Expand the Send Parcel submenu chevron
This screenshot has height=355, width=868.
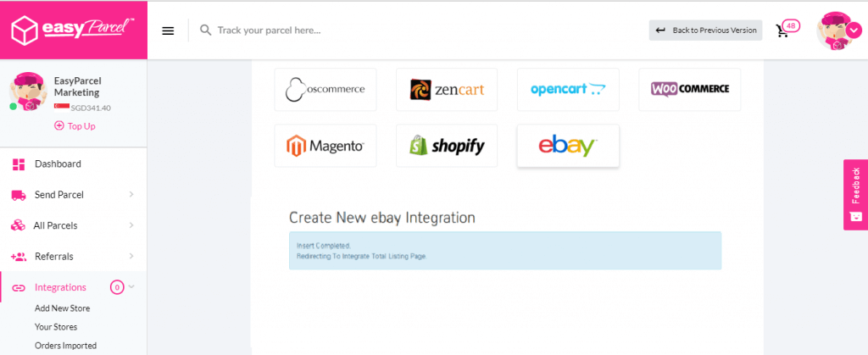[131, 195]
